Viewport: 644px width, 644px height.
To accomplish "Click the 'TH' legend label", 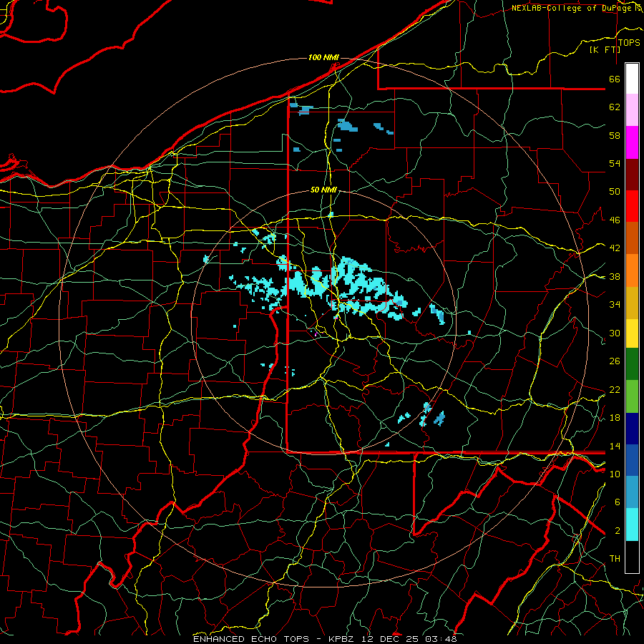I will pos(615,559).
